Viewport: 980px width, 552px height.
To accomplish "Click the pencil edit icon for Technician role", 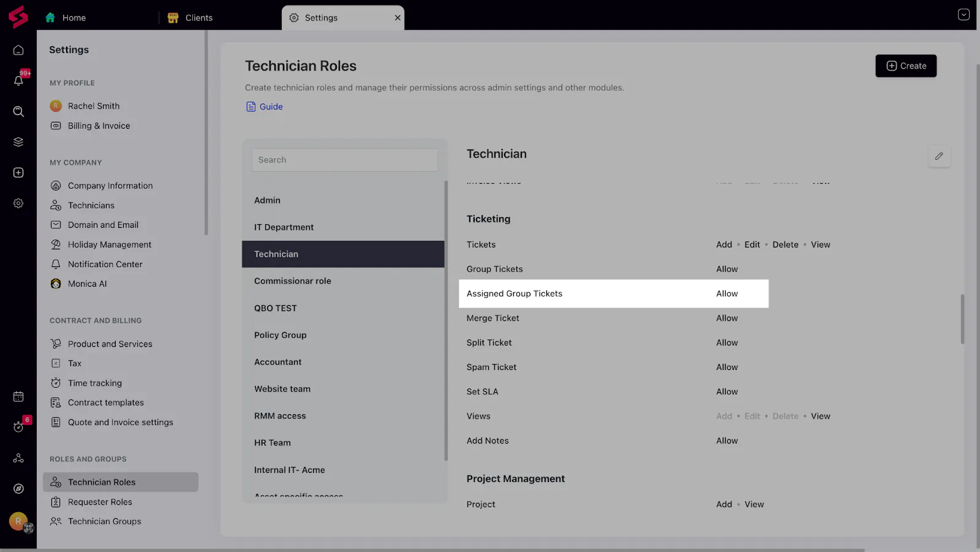I will [x=939, y=156].
